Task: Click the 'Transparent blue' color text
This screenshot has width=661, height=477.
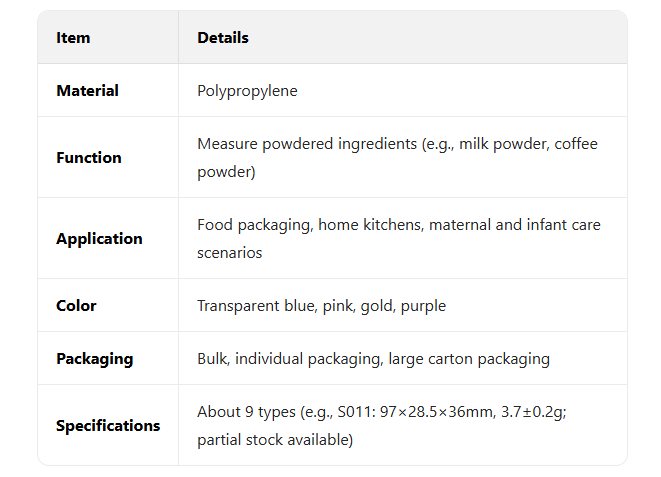Action: point(255,306)
